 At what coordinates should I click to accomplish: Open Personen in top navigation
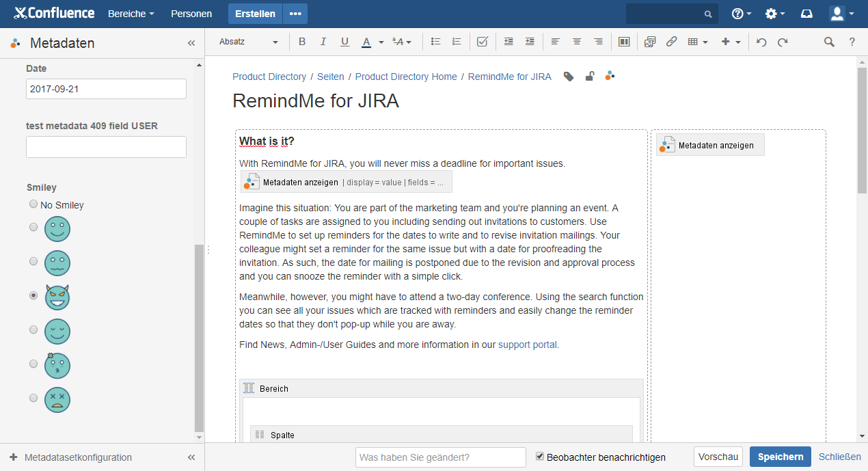(x=191, y=14)
